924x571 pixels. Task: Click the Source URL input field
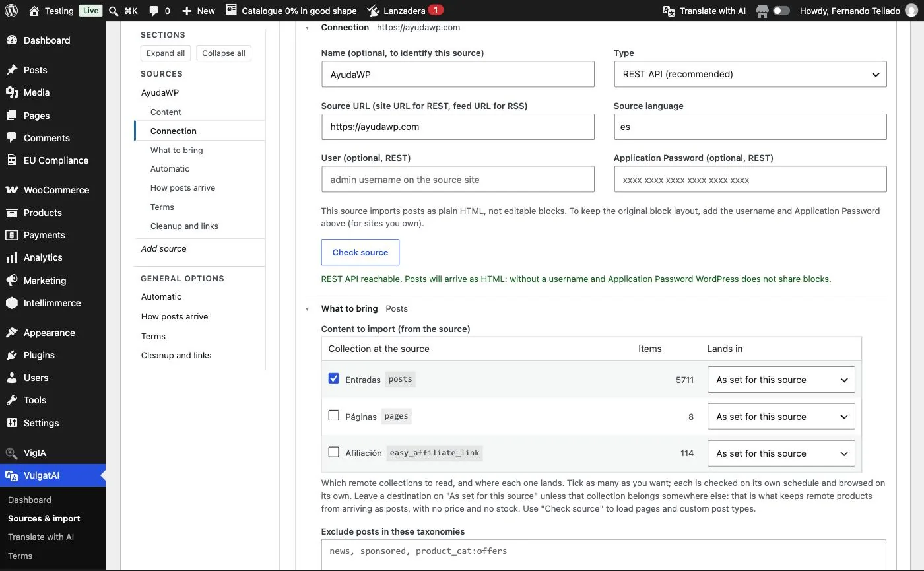tap(458, 127)
